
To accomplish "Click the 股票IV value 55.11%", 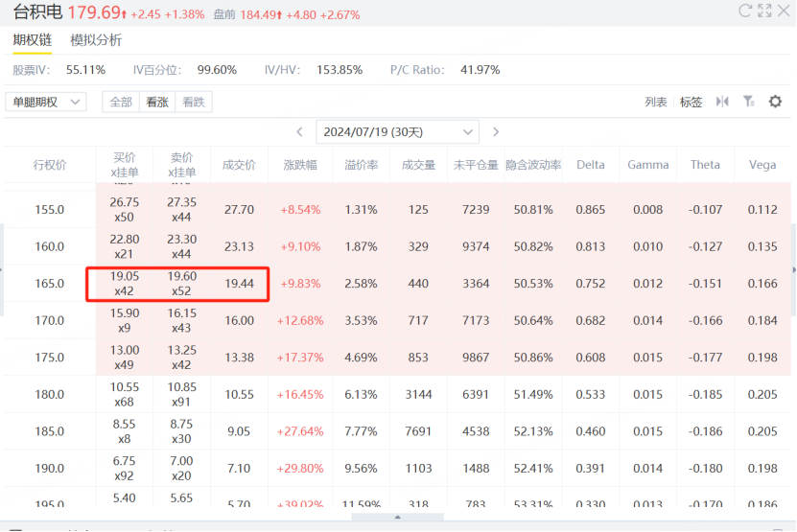I will pyautogui.click(x=86, y=70).
